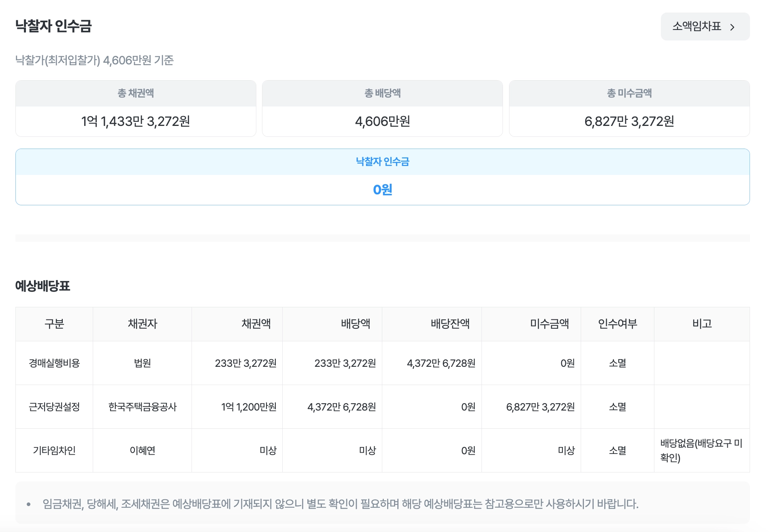Viewport: 784px width, 532px height.
Task: Click the 배당잔액 column header
Action: 450,324
